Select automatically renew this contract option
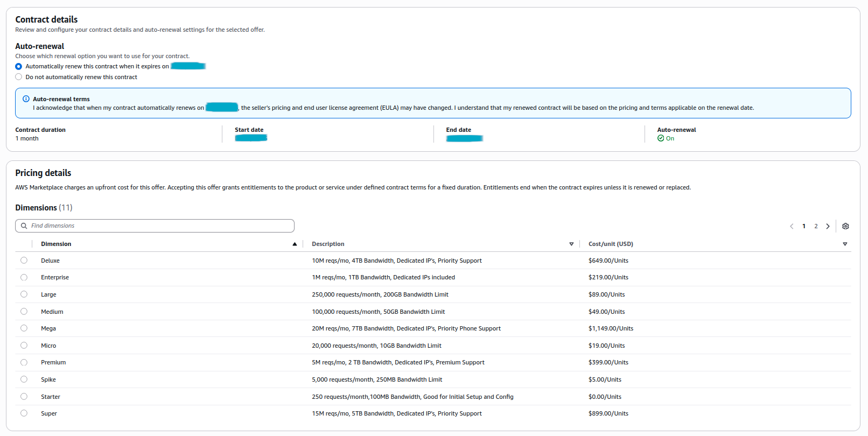The image size is (868, 436). 19,67
